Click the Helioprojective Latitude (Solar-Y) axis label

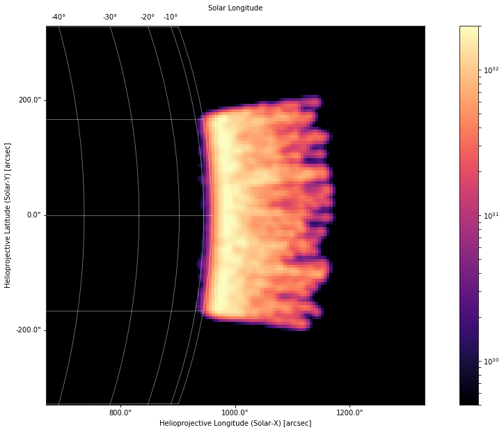pos(8,215)
